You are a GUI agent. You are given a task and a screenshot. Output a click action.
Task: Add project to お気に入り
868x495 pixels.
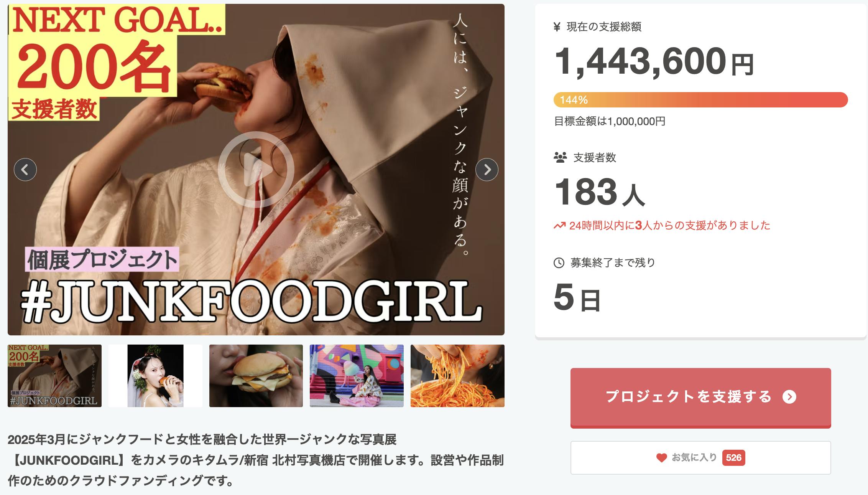[x=700, y=458]
